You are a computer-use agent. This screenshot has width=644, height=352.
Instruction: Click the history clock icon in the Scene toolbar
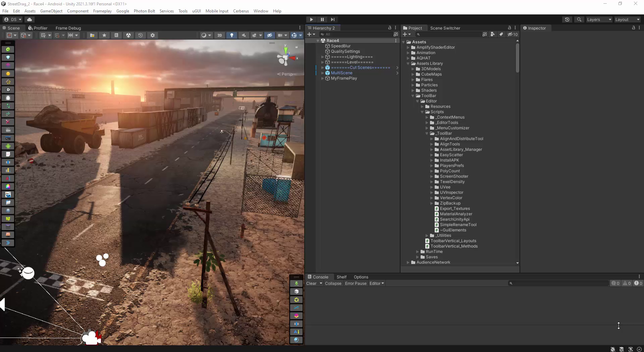click(141, 35)
